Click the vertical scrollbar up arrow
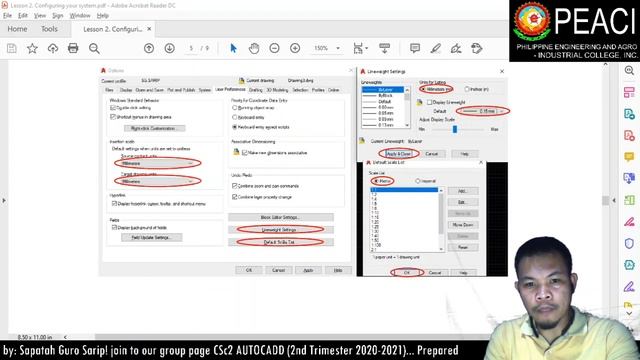The height and width of the screenshot is (360, 640). pyautogui.click(x=606, y=64)
